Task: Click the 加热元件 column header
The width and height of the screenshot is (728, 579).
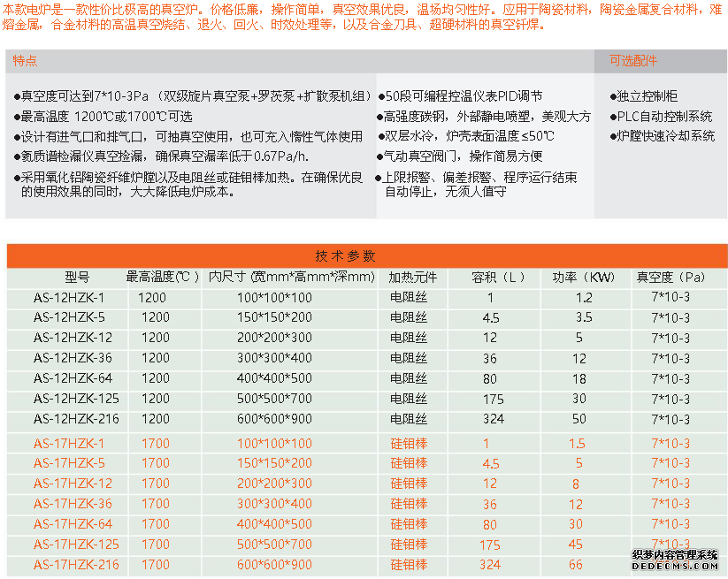Action: 413,278
